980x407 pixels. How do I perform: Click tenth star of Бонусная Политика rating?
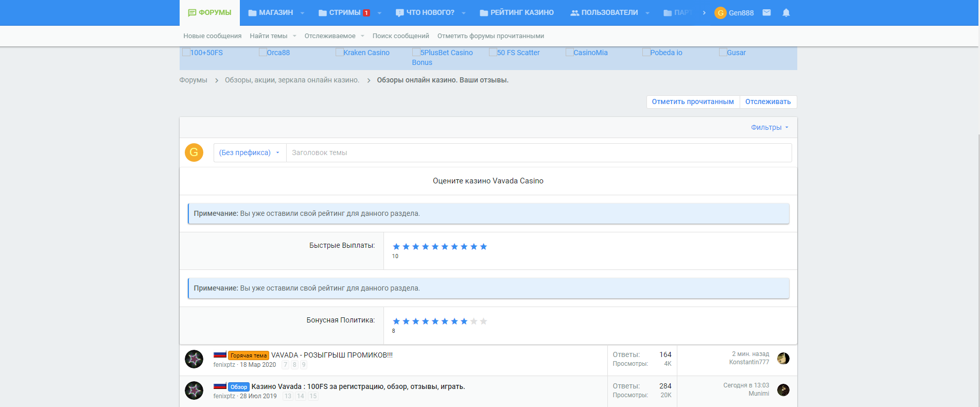point(483,321)
